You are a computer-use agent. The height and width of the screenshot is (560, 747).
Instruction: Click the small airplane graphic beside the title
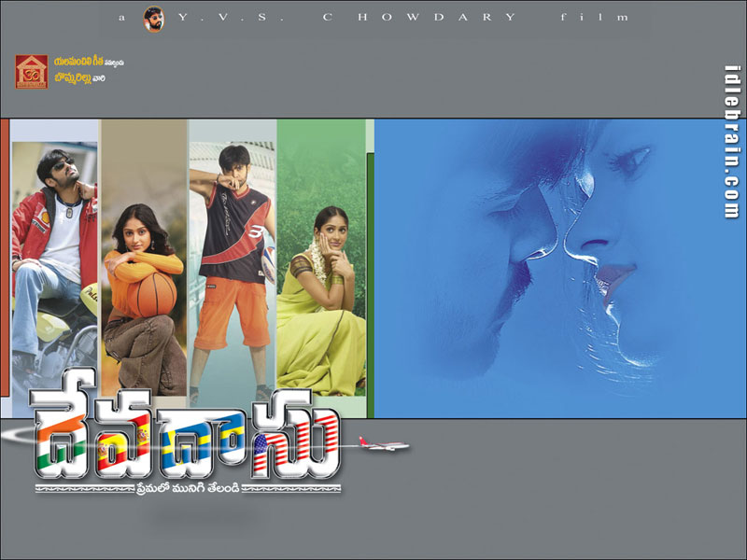tap(384, 444)
